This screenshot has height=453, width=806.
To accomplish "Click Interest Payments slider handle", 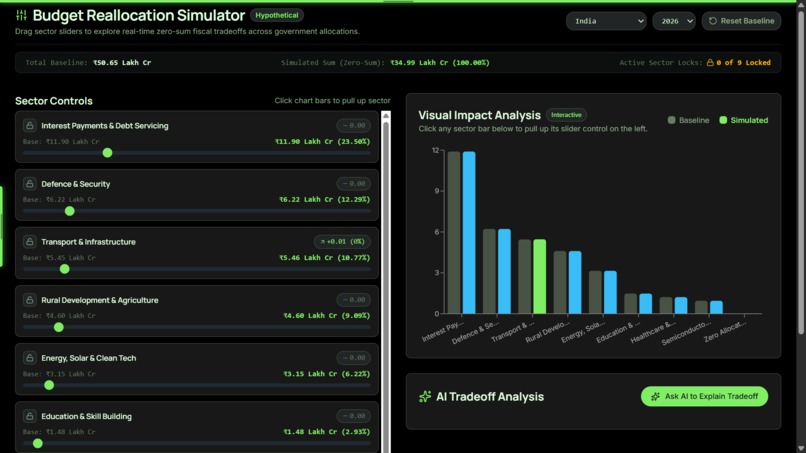I will [107, 153].
